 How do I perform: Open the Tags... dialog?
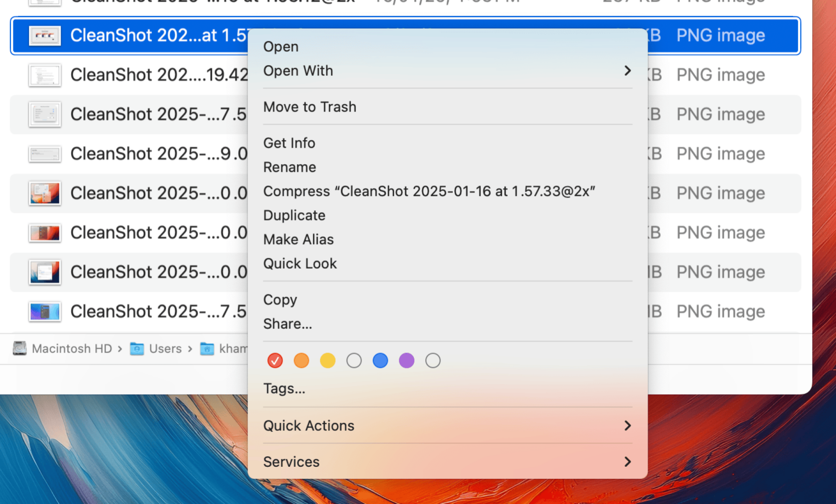click(x=284, y=389)
